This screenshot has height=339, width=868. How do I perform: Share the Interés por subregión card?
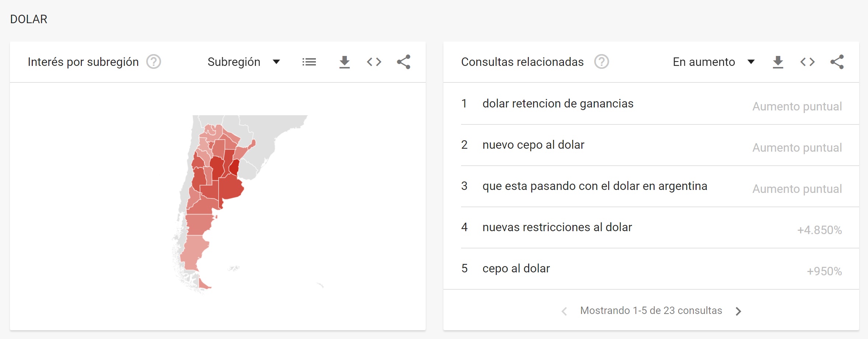(x=404, y=62)
